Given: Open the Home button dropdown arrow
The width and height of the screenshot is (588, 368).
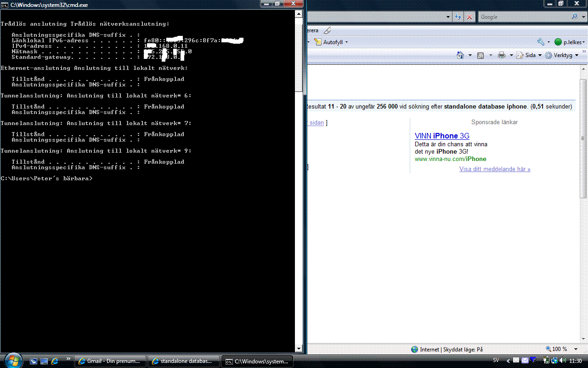Looking at the screenshot, I should pos(470,56).
